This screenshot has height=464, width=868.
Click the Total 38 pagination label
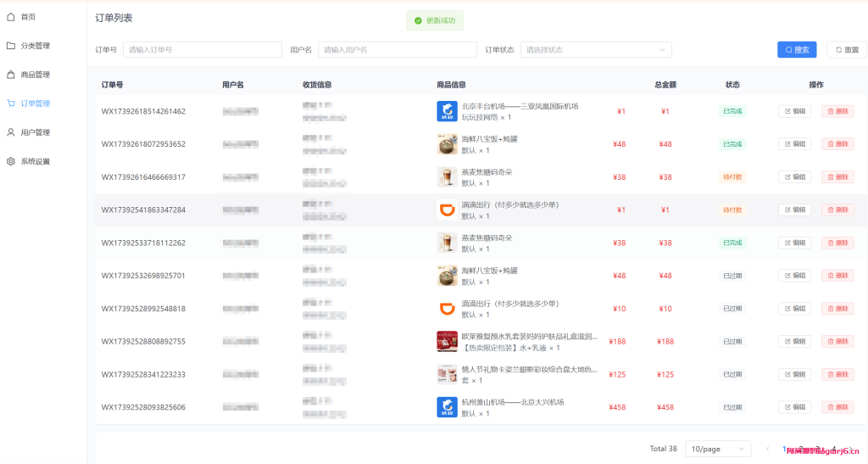663,449
